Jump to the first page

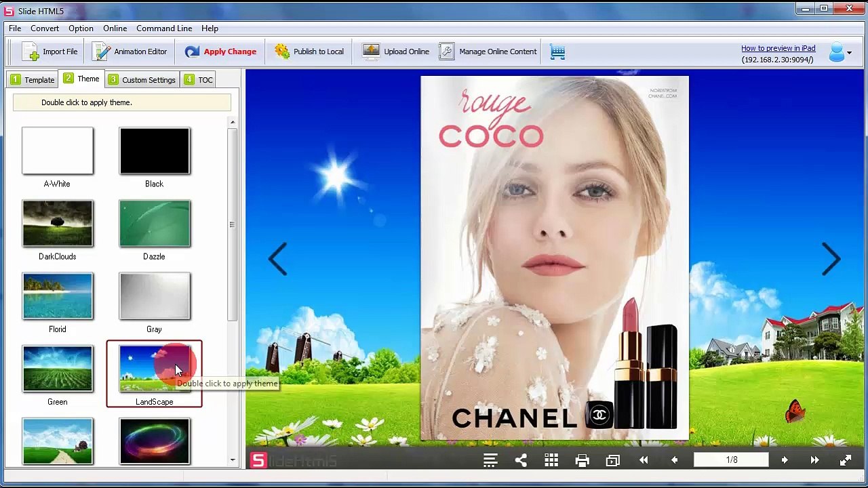[x=644, y=461]
